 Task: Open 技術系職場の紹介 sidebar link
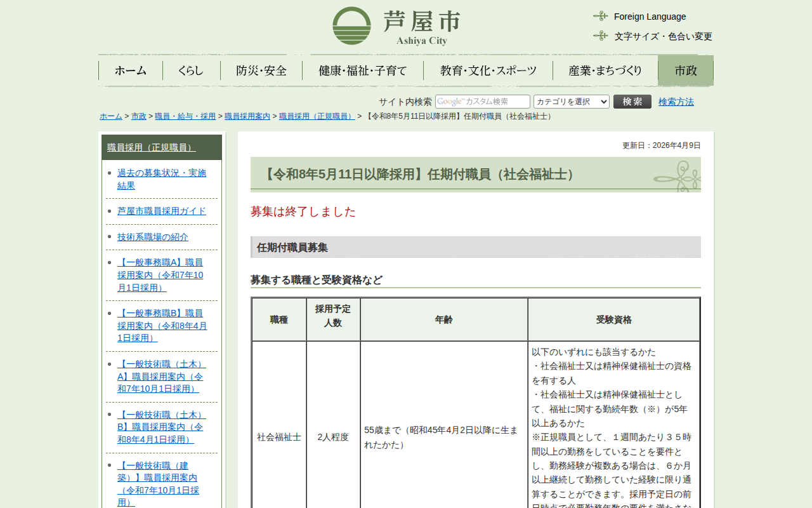(x=152, y=237)
